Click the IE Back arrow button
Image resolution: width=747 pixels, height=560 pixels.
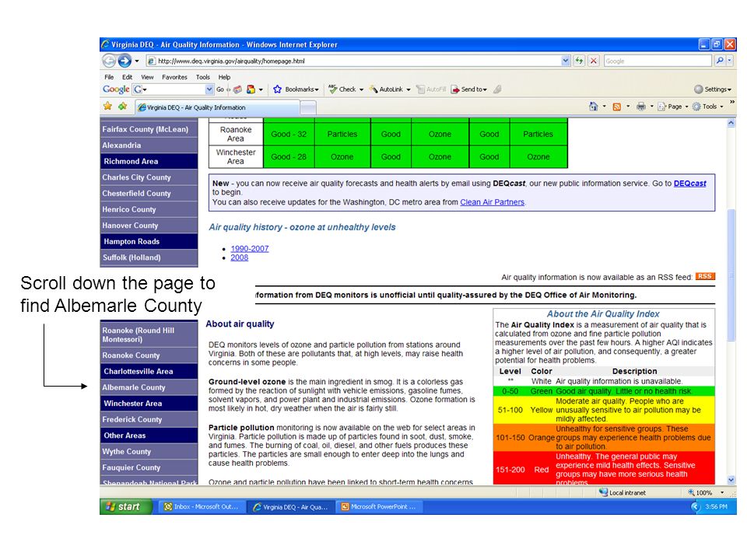(x=109, y=61)
